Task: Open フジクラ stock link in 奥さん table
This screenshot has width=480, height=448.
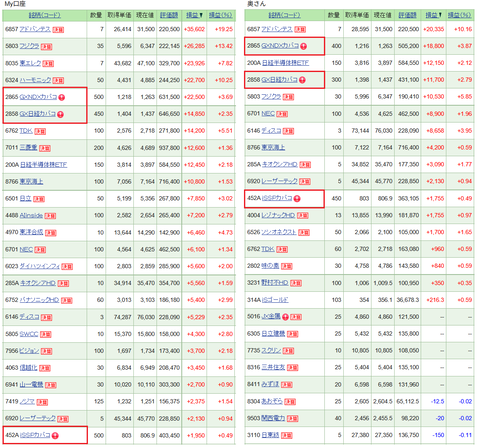Action: [x=271, y=97]
